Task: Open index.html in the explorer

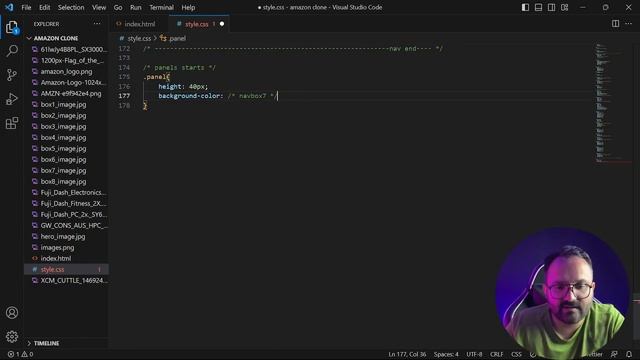Action: point(56,258)
